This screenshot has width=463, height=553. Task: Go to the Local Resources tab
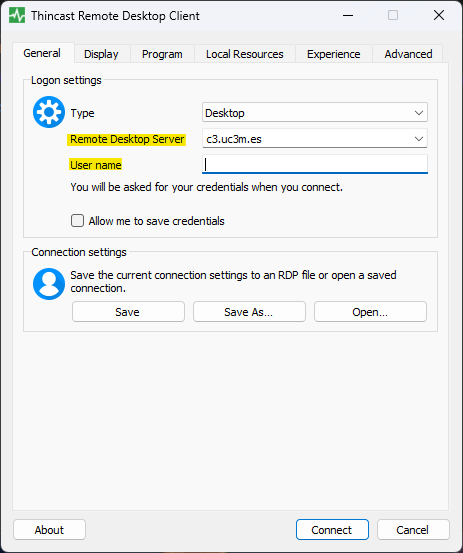click(245, 54)
